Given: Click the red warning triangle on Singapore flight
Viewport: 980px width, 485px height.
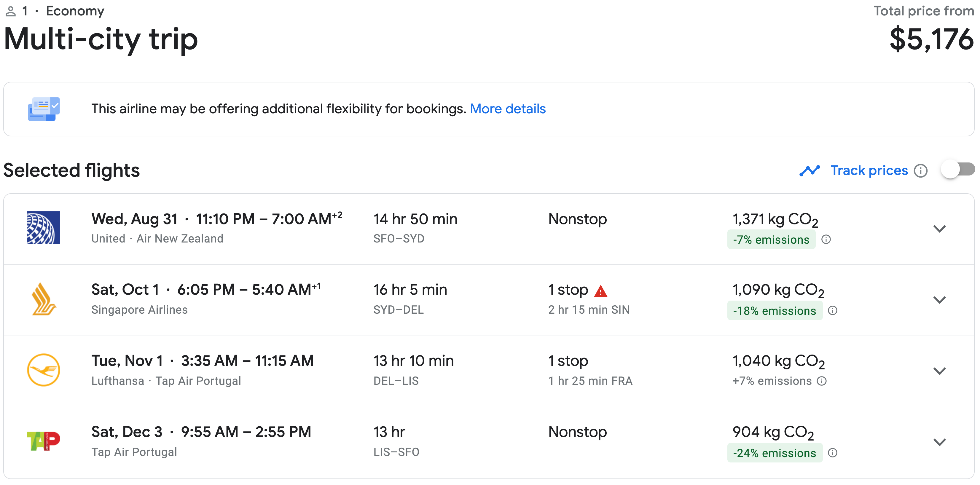Looking at the screenshot, I should point(600,291).
